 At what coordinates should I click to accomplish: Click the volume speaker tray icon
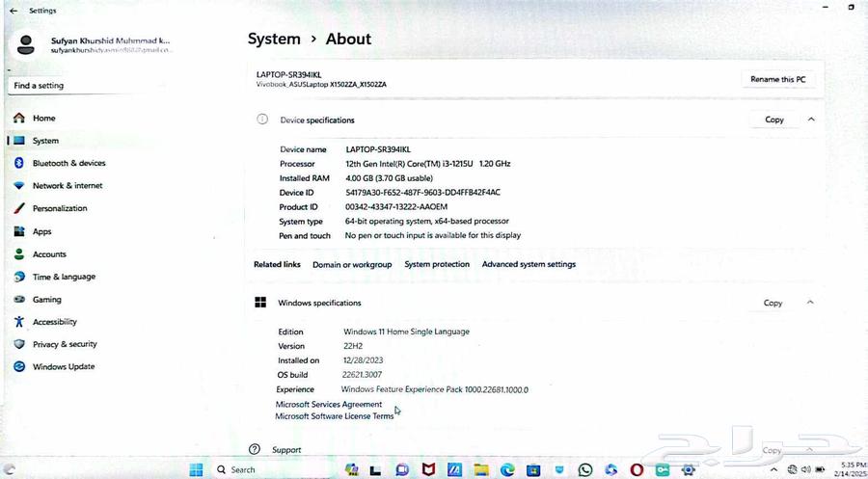tap(805, 469)
